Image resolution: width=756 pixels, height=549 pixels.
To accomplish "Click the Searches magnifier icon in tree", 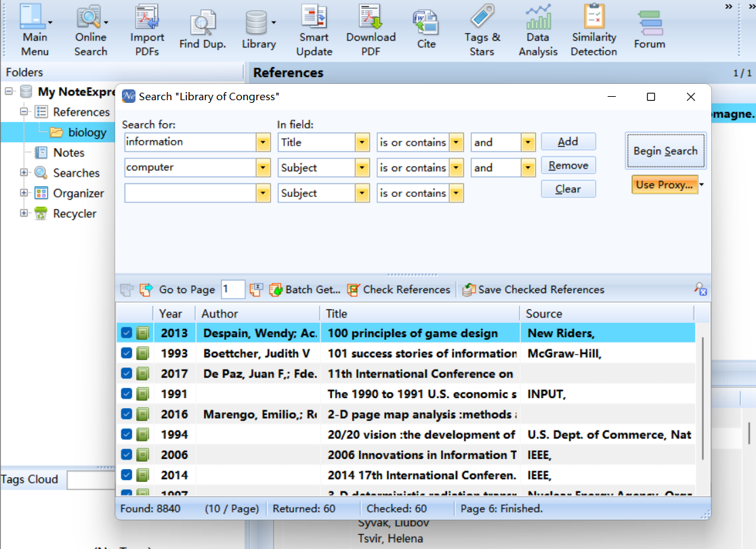I will (41, 173).
